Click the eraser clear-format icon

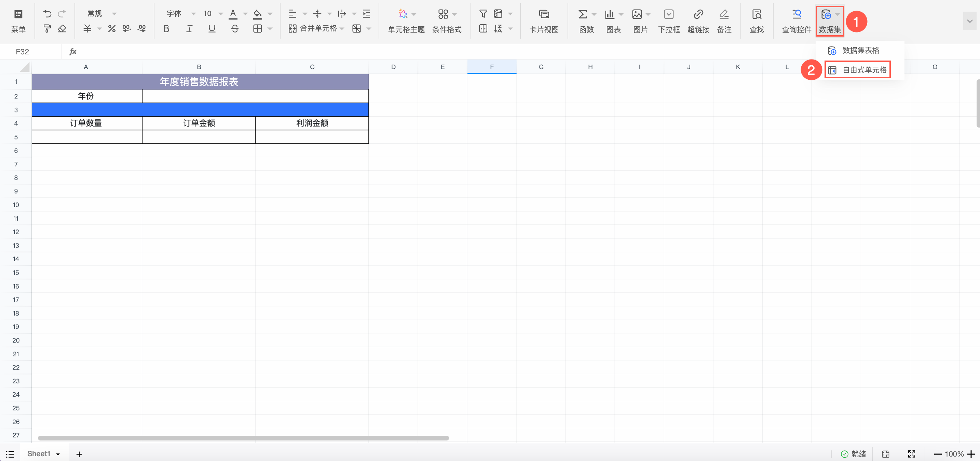(x=62, y=28)
